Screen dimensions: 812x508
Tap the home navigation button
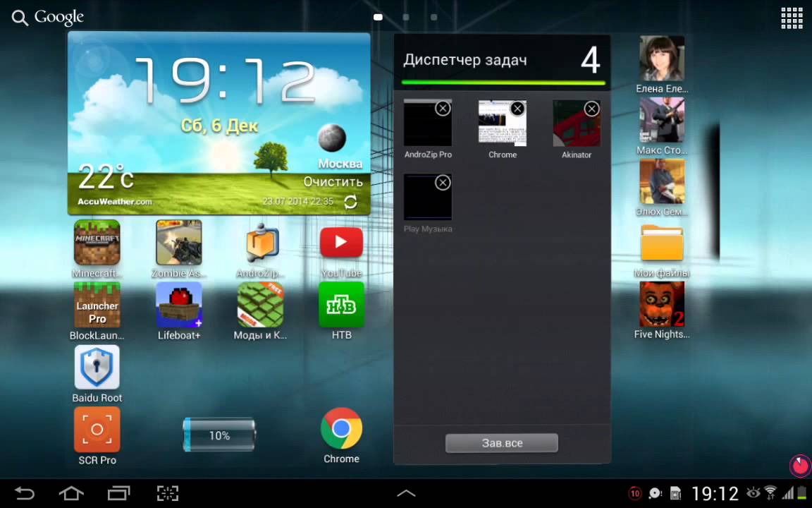click(x=71, y=493)
